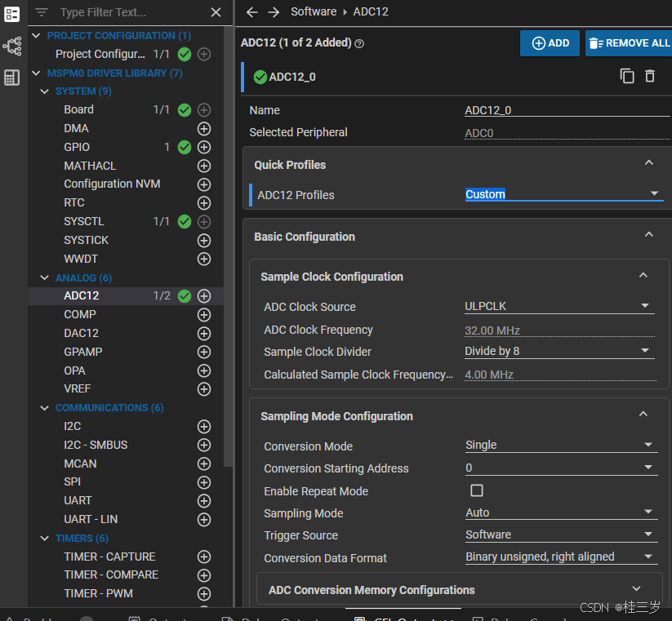Add an I2C module with plus icon
The height and width of the screenshot is (621, 672).
[x=204, y=427]
